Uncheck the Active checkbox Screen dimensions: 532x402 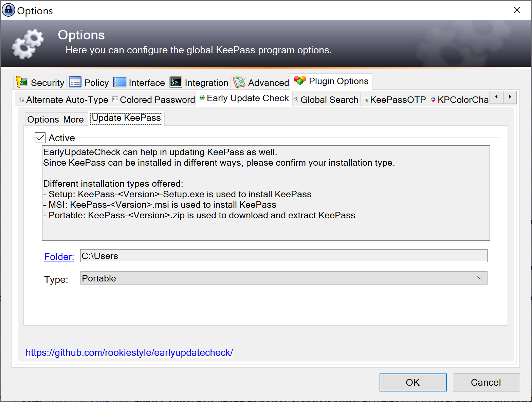coord(40,138)
